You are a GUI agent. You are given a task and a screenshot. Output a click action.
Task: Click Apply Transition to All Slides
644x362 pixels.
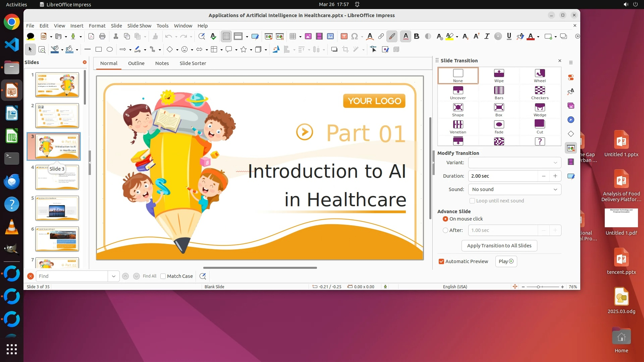coord(499,246)
